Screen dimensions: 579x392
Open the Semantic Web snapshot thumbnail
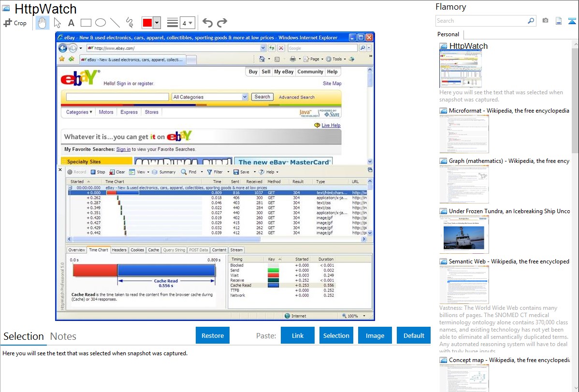[464, 285]
